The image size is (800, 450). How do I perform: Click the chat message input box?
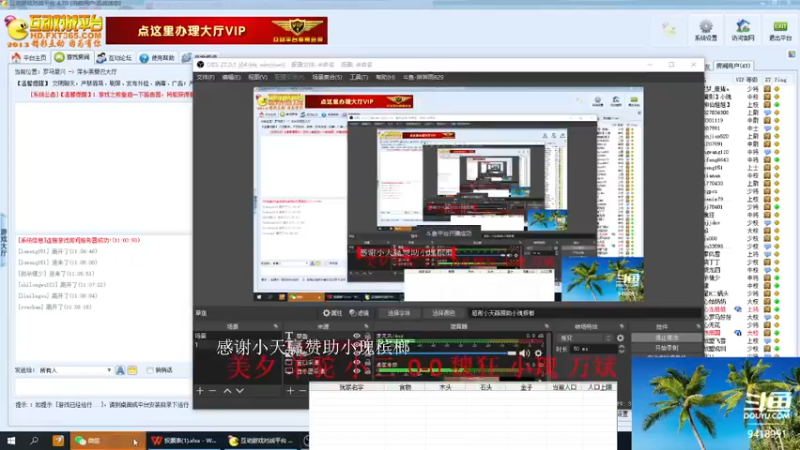(102, 387)
